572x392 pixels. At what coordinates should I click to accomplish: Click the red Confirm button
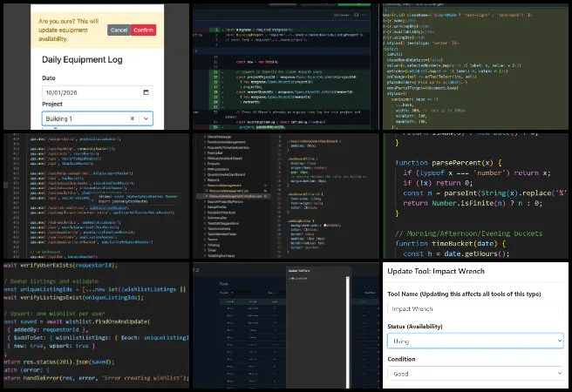click(143, 30)
